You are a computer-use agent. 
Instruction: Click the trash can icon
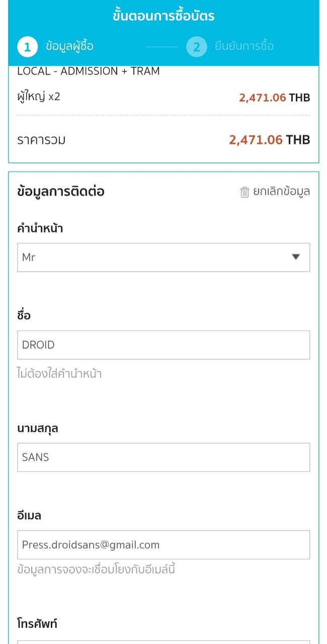point(244,192)
